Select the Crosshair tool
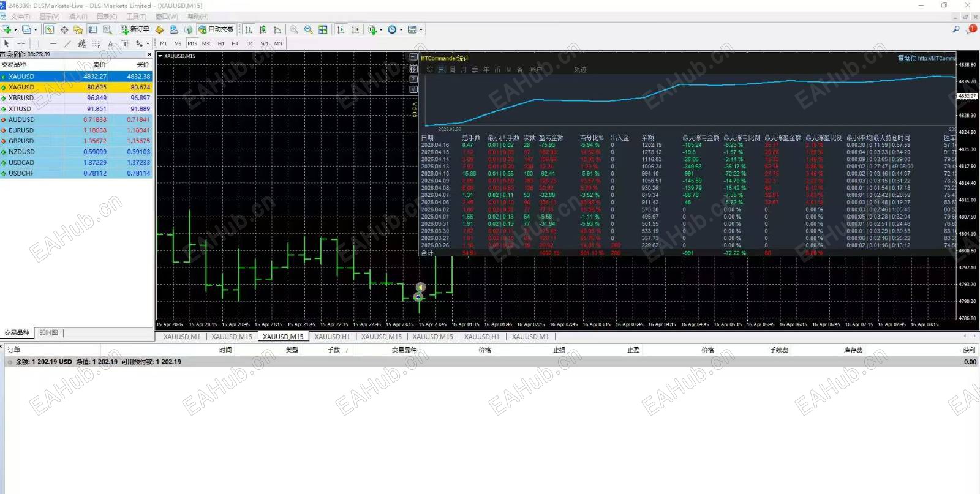The width and height of the screenshot is (980, 494). (21, 43)
